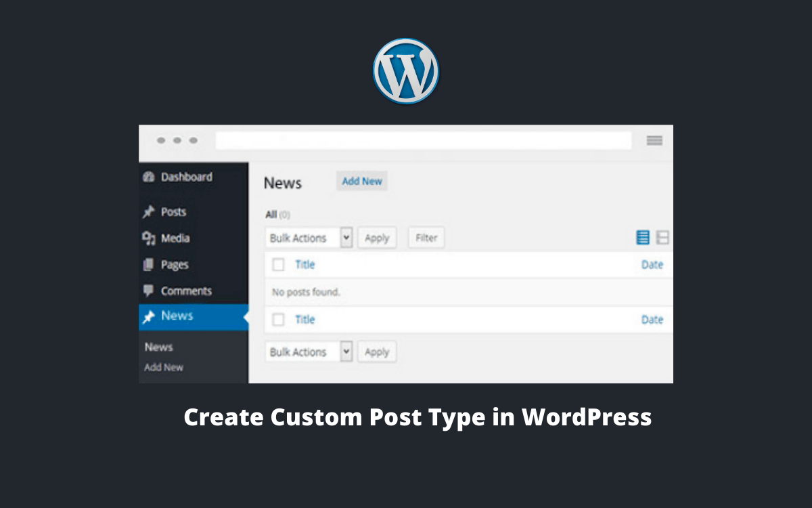
Task: Sort by Title in footer row
Action: [x=305, y=320]
